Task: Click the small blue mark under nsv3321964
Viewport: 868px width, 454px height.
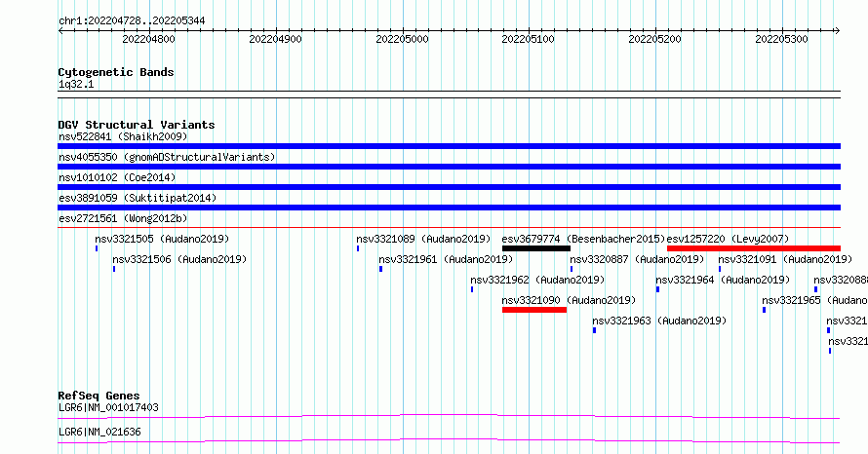Action: coord(657,289)
